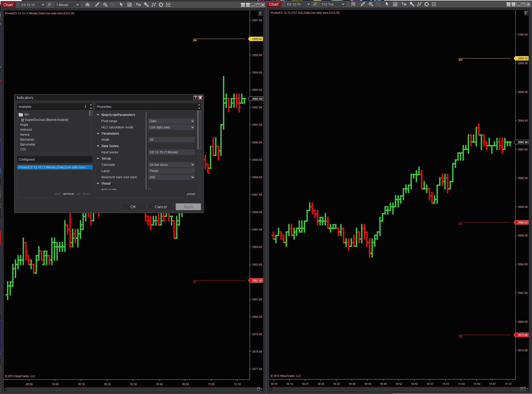This screenshot has width=532, height=394.
Task: Toggle the Auto scale checkbox under Visual
Action: [x=150, y=189]
